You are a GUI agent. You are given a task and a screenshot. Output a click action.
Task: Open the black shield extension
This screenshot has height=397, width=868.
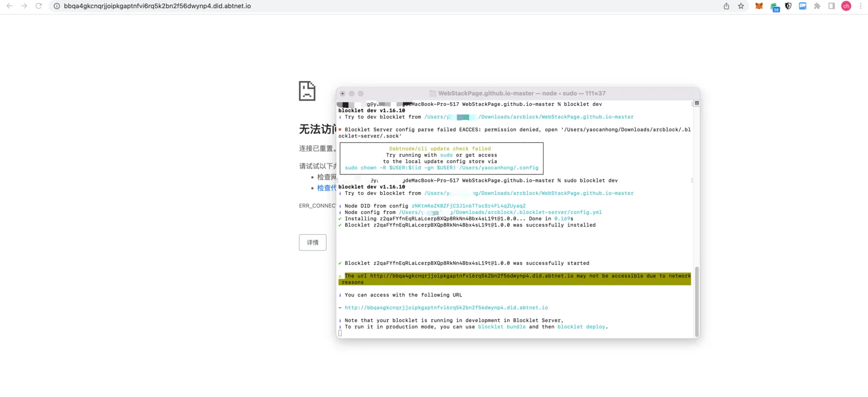point(788,6)
